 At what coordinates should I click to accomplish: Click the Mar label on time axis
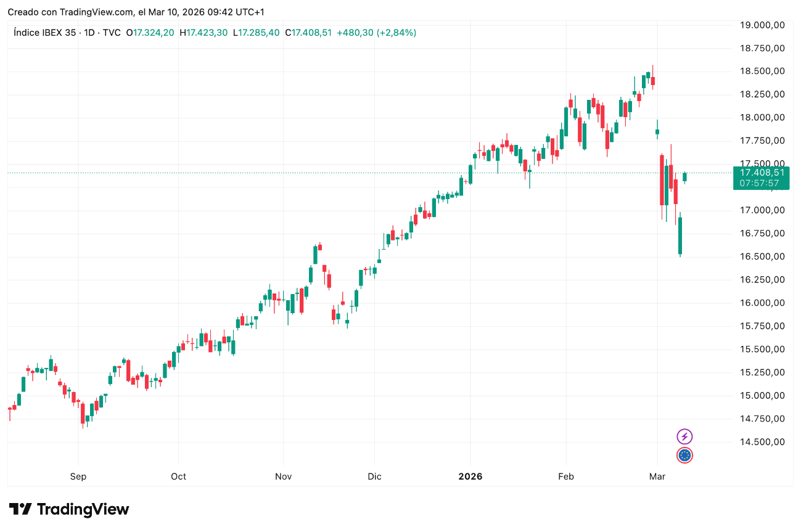tap(657, 477)
